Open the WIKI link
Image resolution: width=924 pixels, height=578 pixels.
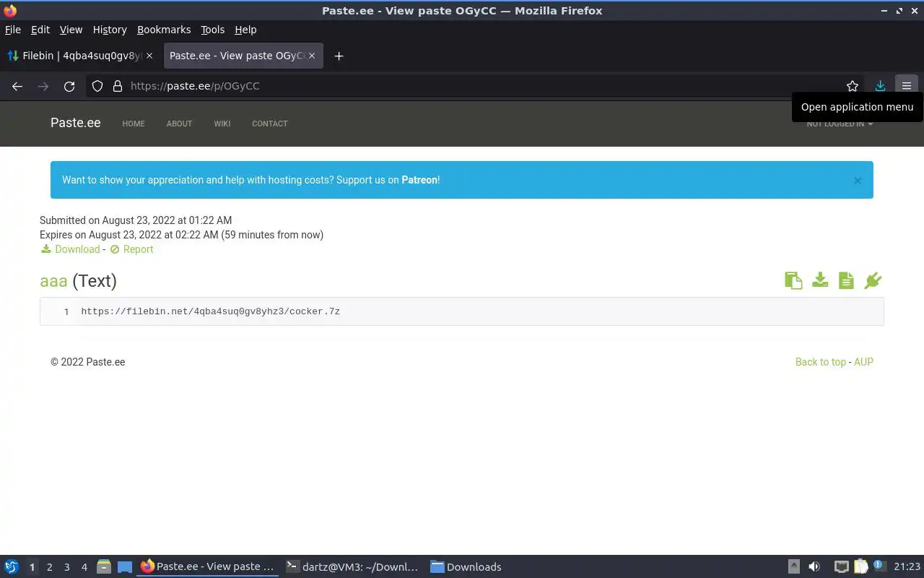(222, 124)
